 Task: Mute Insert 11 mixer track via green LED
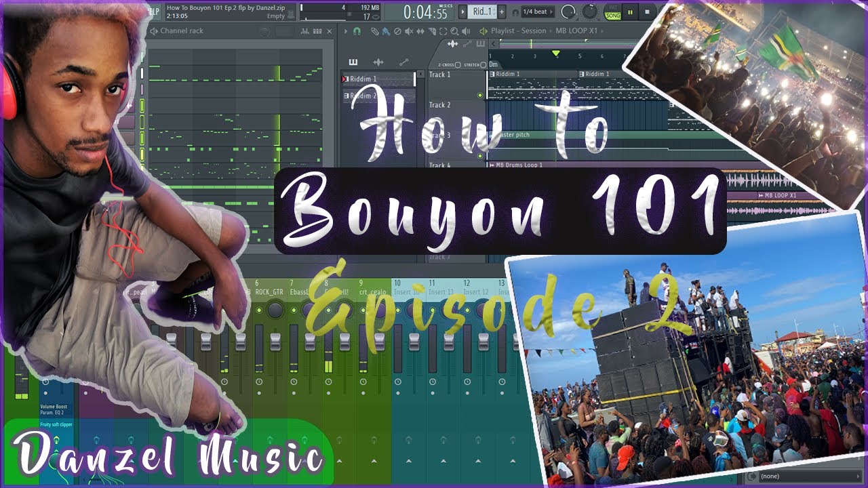tap(433, 310)
